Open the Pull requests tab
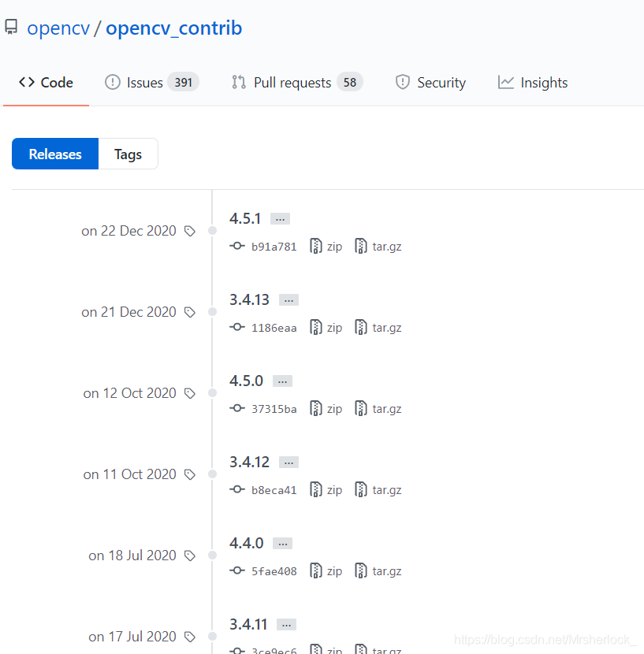This screenshot has width=644, height=654. click(297, 83)
